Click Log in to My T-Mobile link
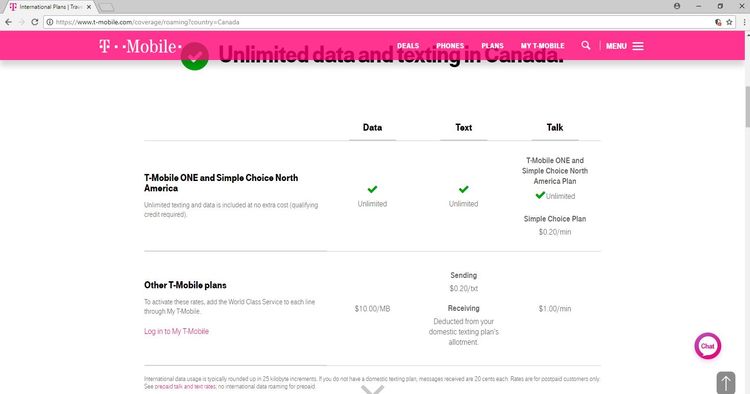 [176, 331]
